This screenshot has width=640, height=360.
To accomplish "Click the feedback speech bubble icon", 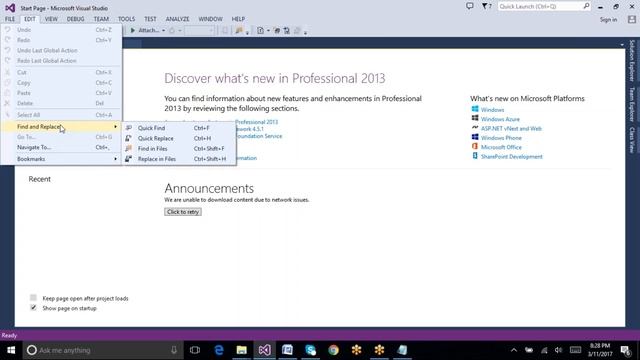I will click(470, 6).
